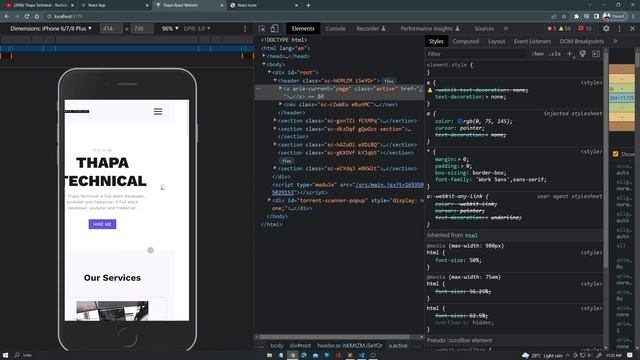
Task: Open a new browser tab
Action: pos(308,5)
